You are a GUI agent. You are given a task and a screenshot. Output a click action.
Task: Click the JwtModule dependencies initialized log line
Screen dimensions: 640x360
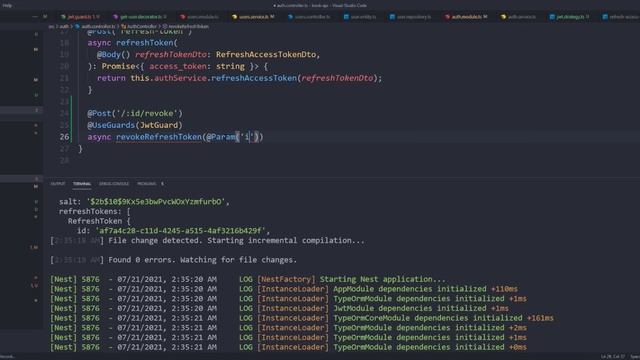(421, 308)
